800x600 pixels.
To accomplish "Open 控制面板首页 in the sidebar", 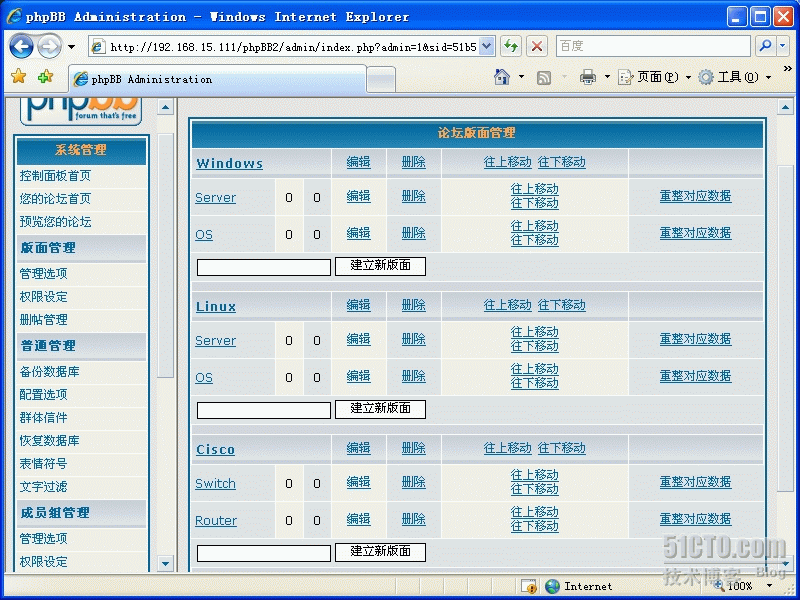I will (55, 176).
